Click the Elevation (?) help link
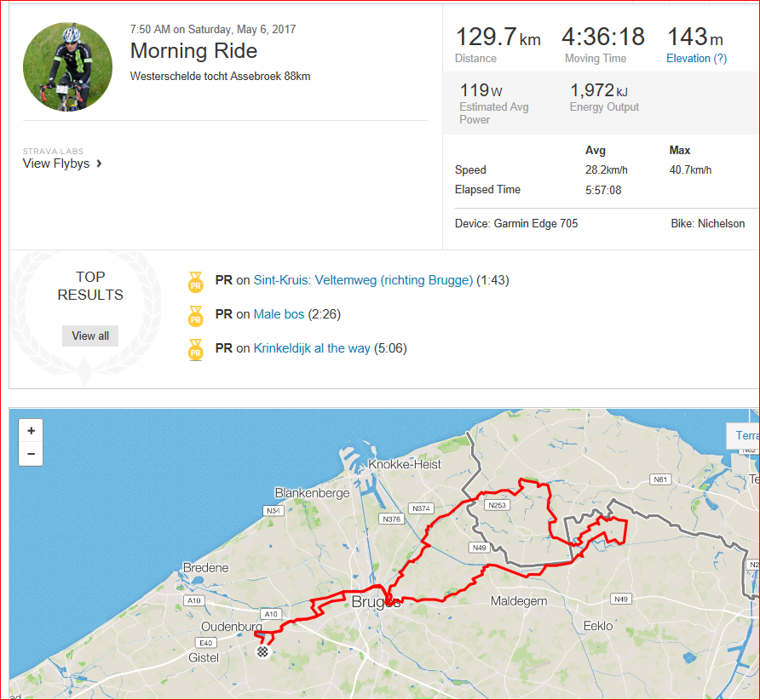 (x=696, y=59)
